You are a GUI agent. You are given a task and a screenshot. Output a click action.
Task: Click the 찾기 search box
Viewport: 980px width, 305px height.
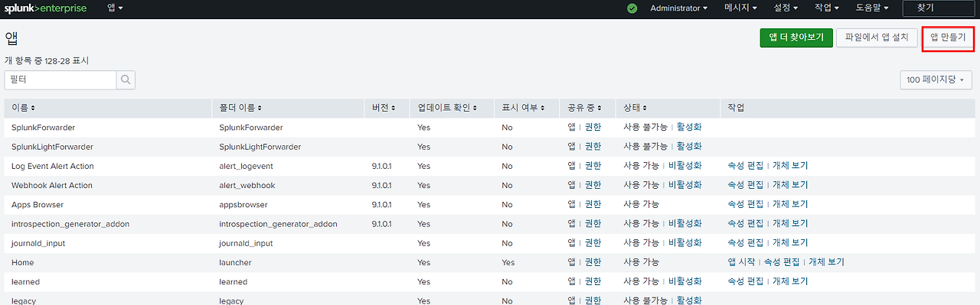pos(939,8)
